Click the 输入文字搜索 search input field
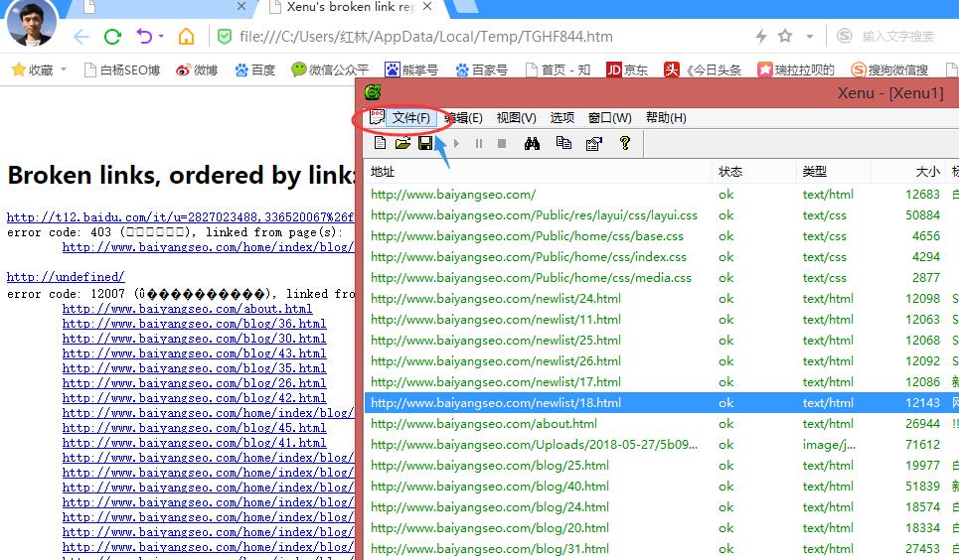The image size is (959, 560). 897,37
